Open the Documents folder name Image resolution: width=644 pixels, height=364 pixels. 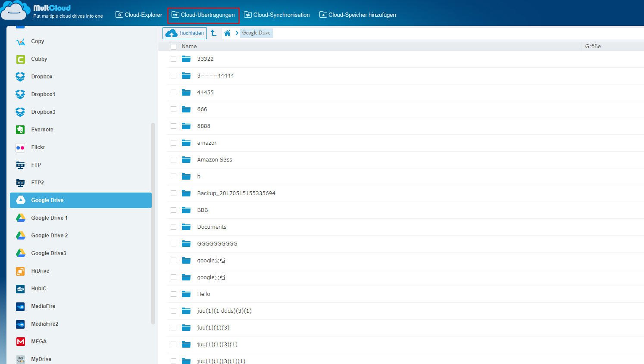(212, 227)
